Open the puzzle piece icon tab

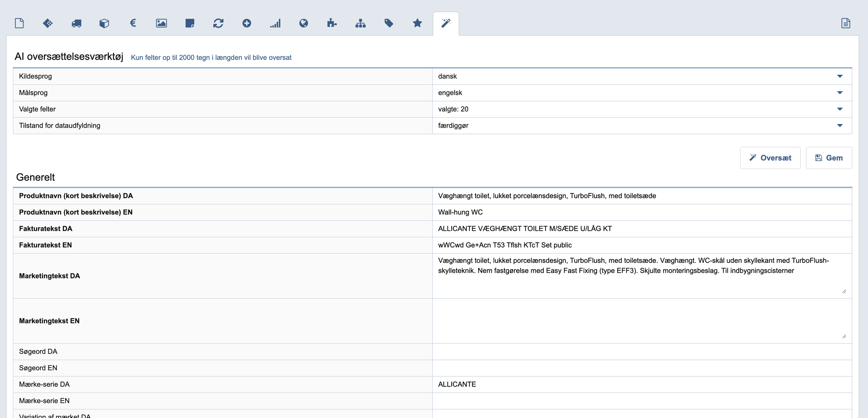coord(332,23)
